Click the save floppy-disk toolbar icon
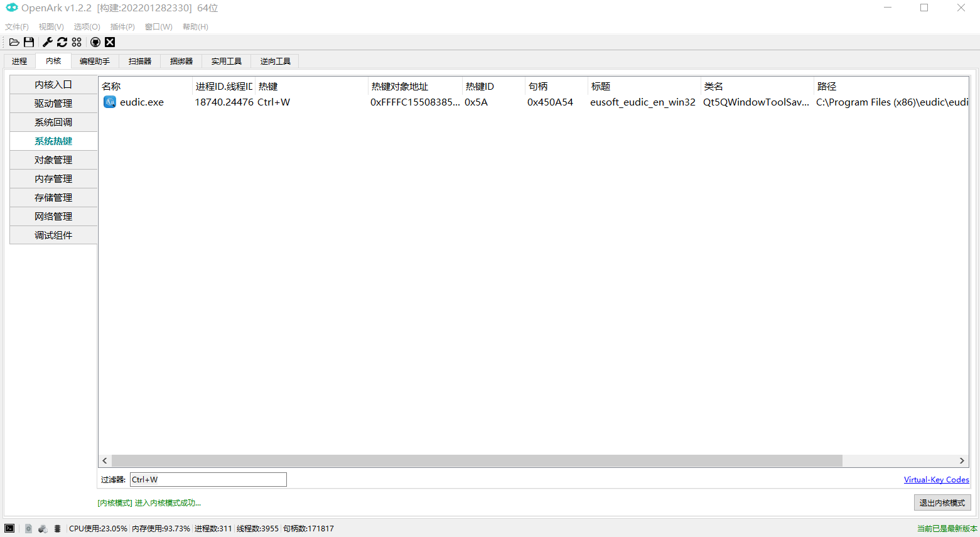This screenshot has width=980, height=537. coord(29,42)
